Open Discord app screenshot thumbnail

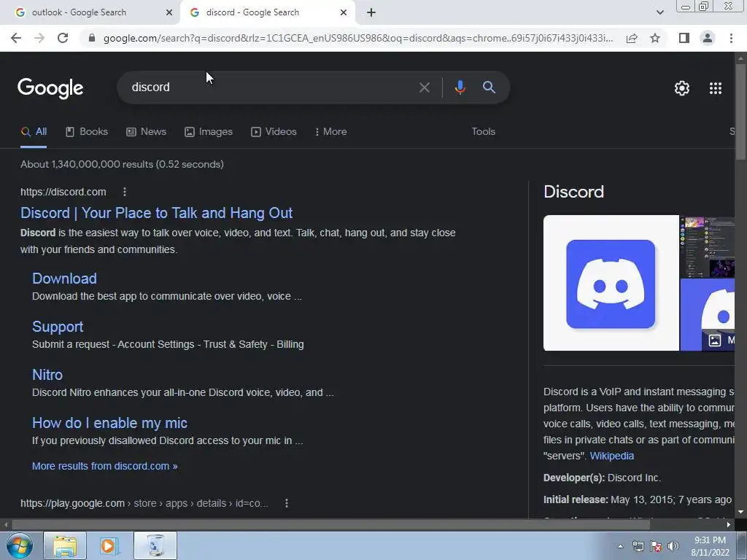coord(708,246)
